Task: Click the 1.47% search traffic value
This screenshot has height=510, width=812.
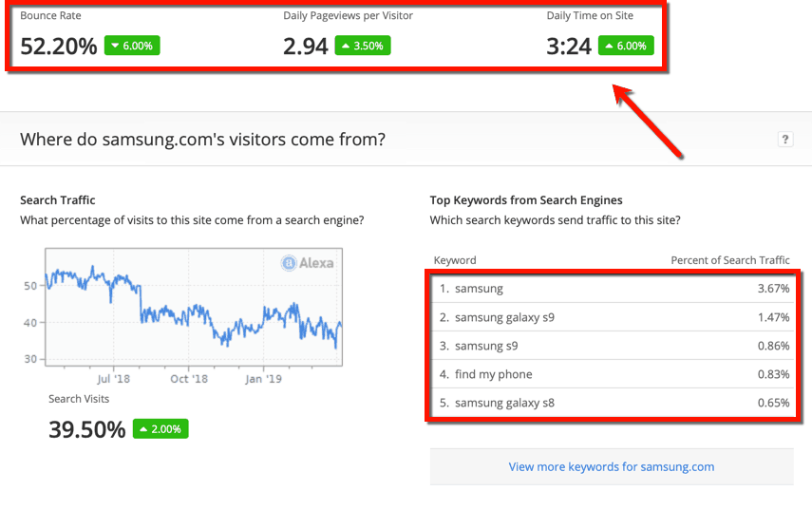Action: (773, 317)
